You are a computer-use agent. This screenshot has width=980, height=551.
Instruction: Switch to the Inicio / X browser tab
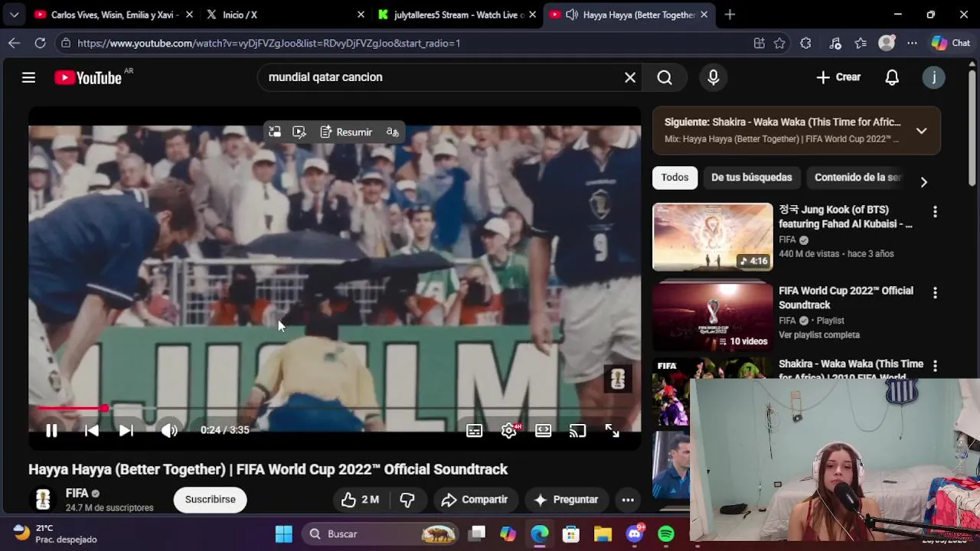pyautogui.click(x=285, y=15)
